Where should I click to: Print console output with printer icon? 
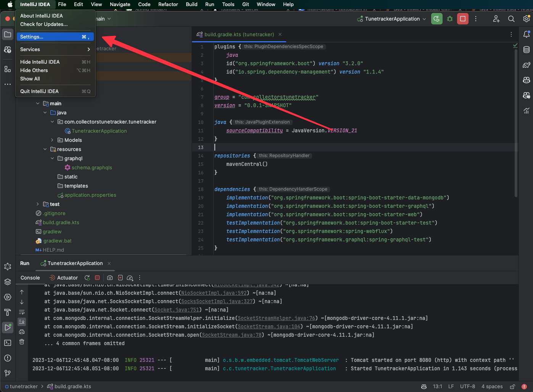click(x=22, y=332)
